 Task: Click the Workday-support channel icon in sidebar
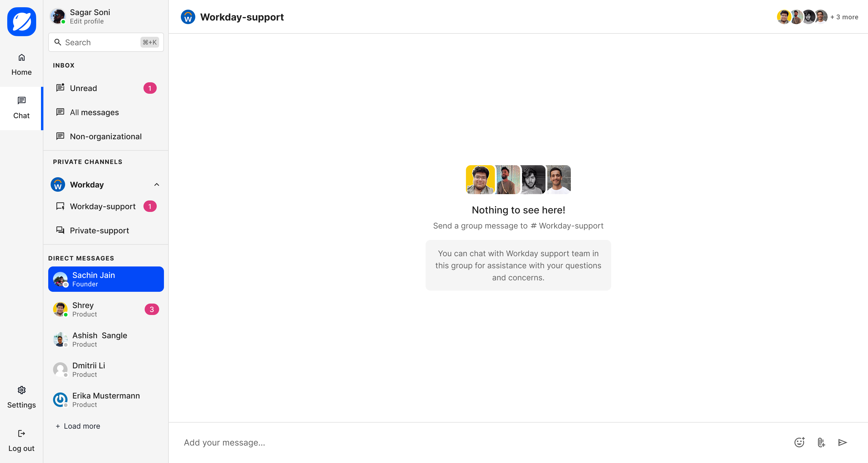[60, 206]
